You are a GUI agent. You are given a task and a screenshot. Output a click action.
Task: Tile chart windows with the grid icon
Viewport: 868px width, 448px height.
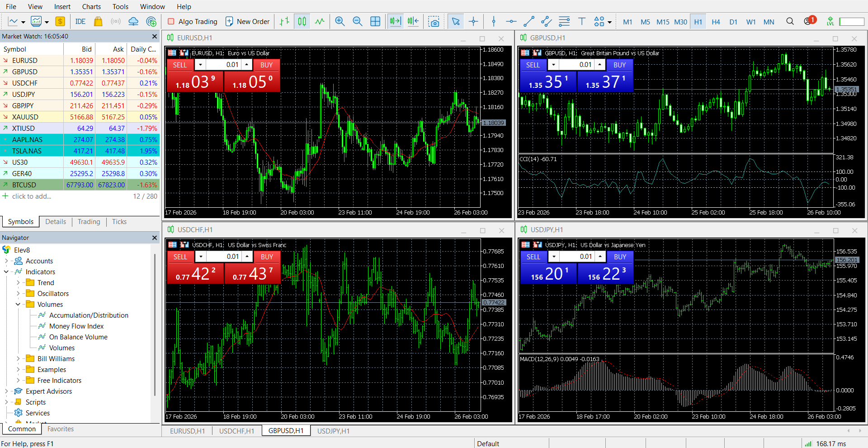[375, 21]
